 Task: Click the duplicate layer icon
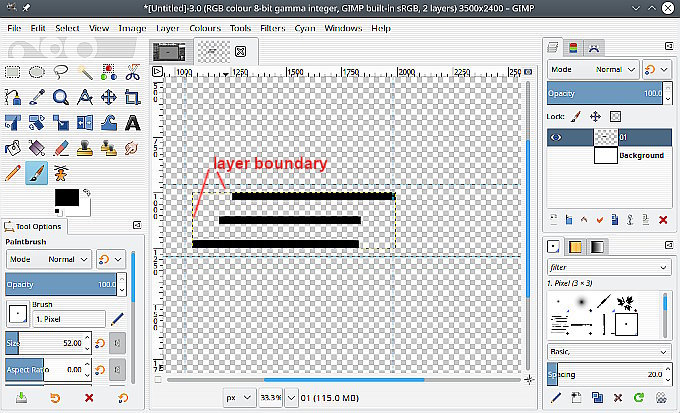point(615,220)
